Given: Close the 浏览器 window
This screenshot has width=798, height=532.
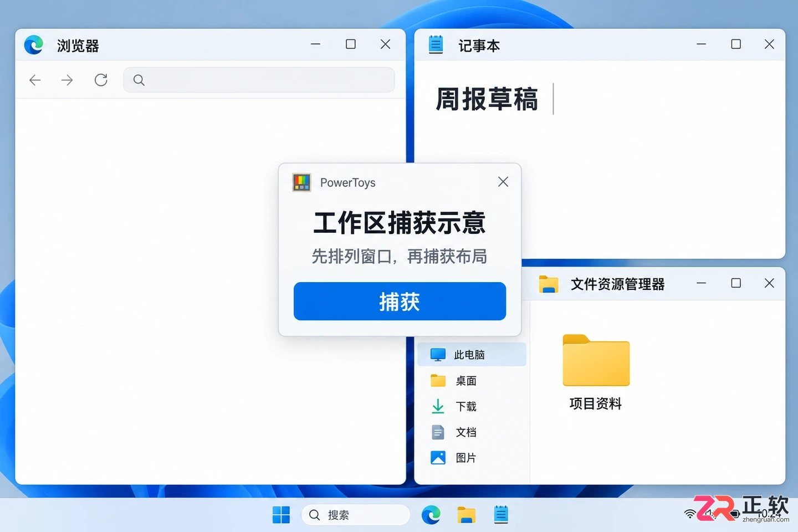Looking at the screenshot, I should 386,44.
